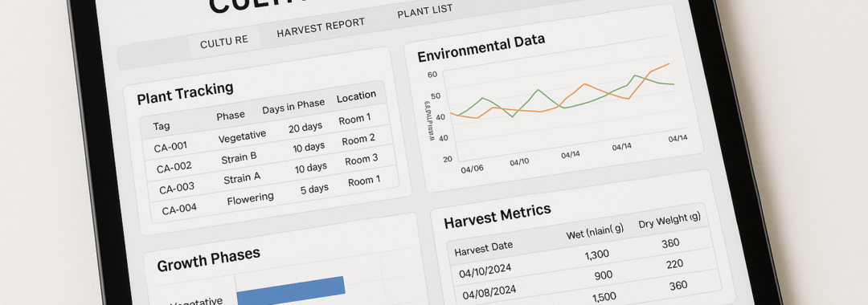Sort by the Tag column header

coord(161,126)
